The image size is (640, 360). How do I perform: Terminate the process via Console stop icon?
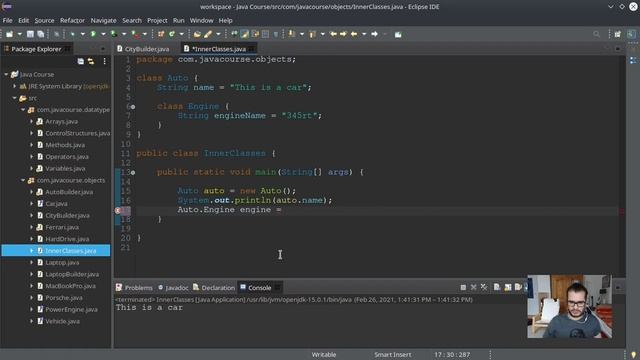pos(463,287)
